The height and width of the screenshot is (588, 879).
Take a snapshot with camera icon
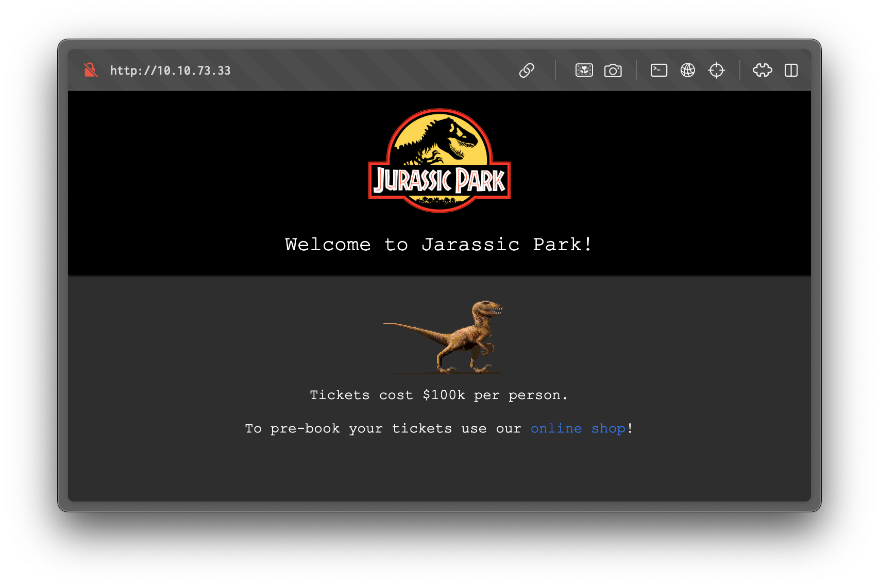point(613,70)
